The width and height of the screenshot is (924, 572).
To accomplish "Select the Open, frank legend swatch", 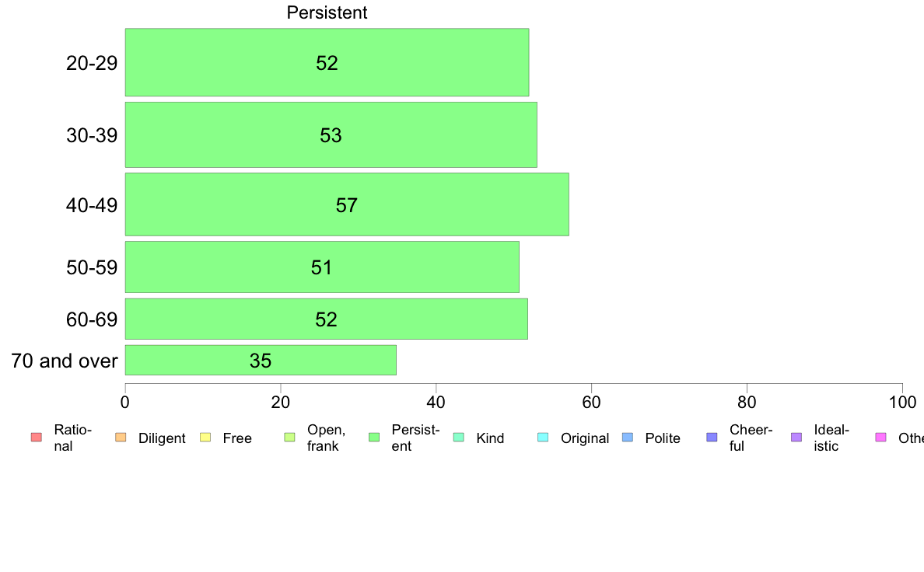I will click(289, 437).
